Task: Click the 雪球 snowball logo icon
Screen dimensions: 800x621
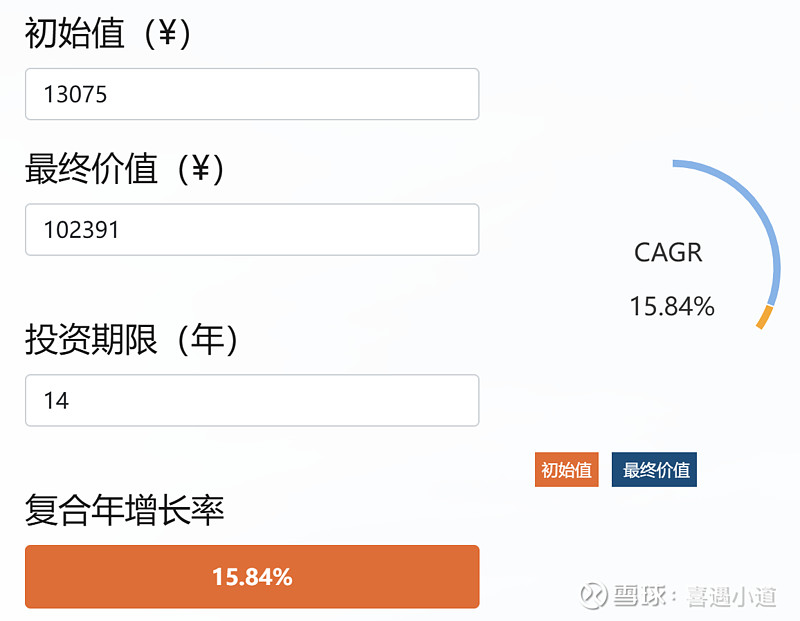Action: point(594,596)
